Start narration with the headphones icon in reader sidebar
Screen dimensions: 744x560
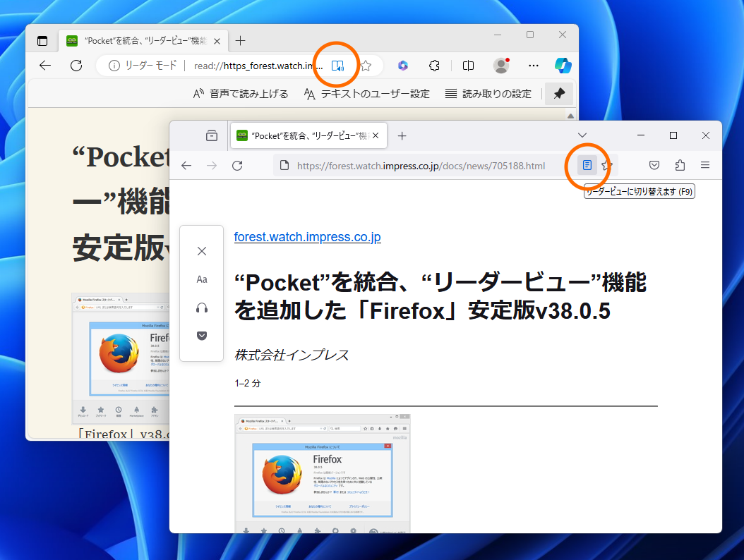[x=202, y=308]
